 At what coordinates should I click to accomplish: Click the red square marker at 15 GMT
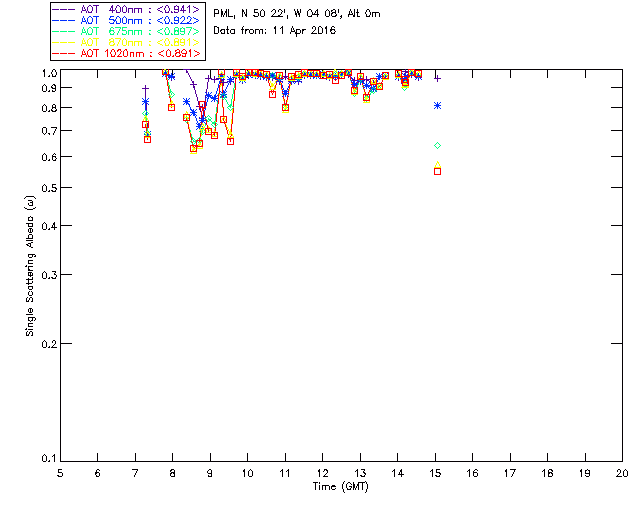click(437, 171)
